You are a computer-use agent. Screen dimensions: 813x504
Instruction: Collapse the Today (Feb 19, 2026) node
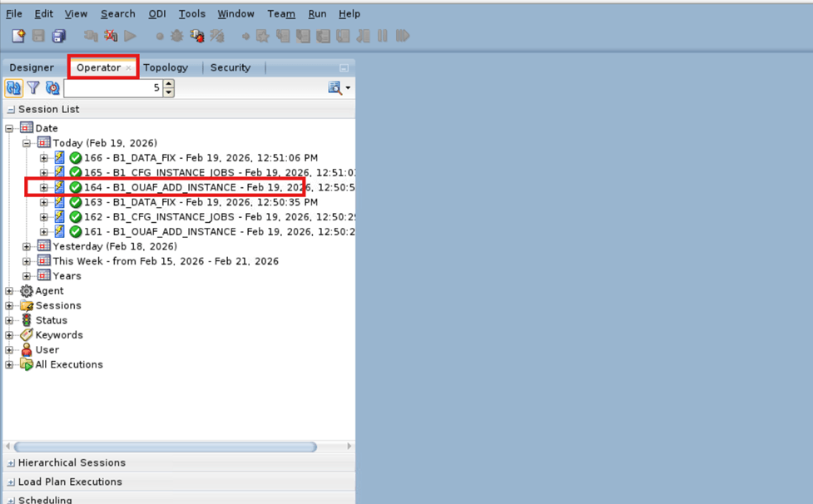click(x=24, y=142)
